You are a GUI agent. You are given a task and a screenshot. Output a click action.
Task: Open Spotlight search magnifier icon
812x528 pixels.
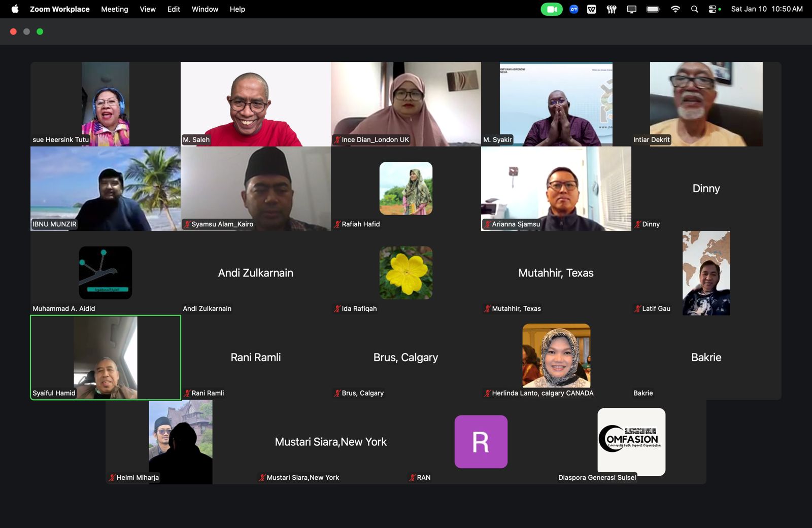tap(694, 9)
